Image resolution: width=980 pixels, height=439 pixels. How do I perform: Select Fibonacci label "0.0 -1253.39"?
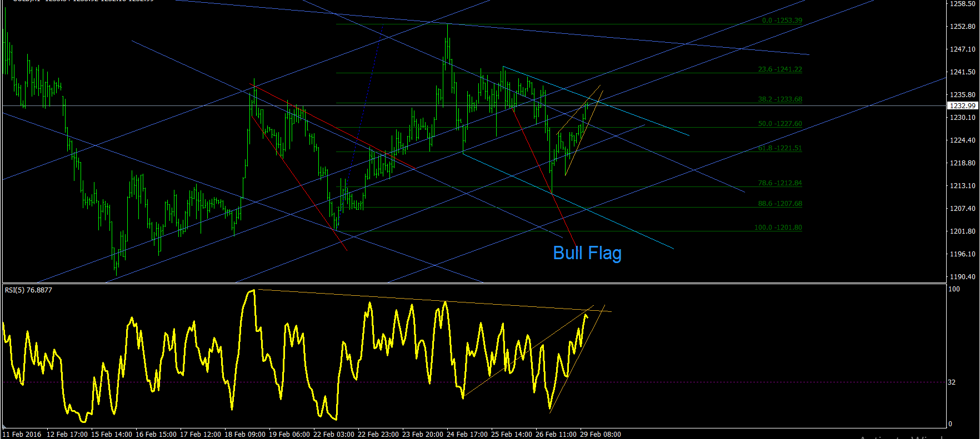click(782, 21)
